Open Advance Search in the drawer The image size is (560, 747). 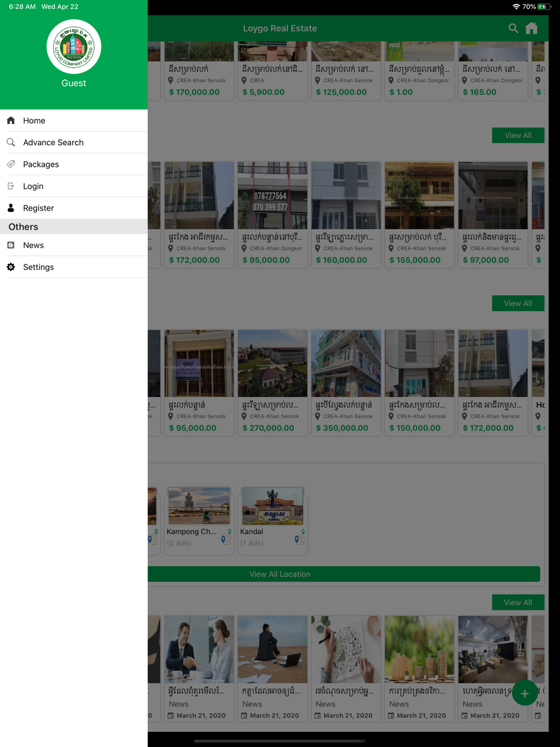pos(74,142)
